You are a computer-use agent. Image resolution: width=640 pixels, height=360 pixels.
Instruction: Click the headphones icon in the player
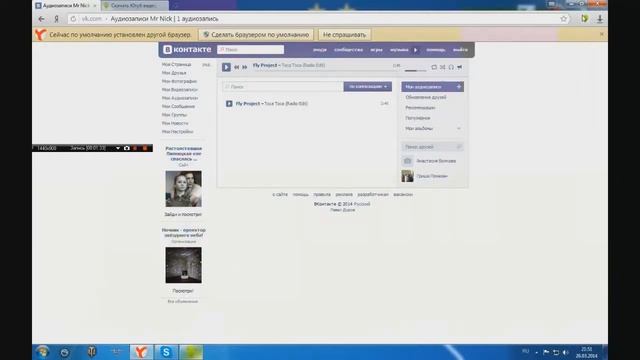click(451, 67)
